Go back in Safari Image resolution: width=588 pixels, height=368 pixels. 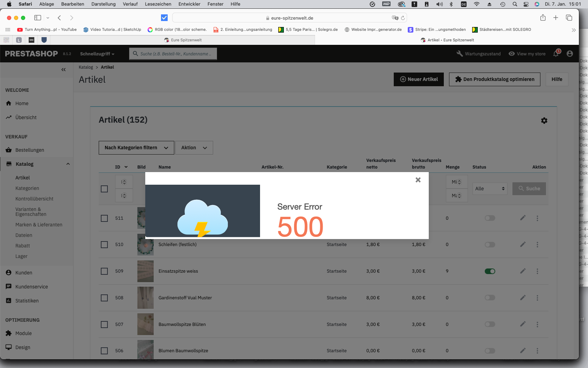(59, 18)
